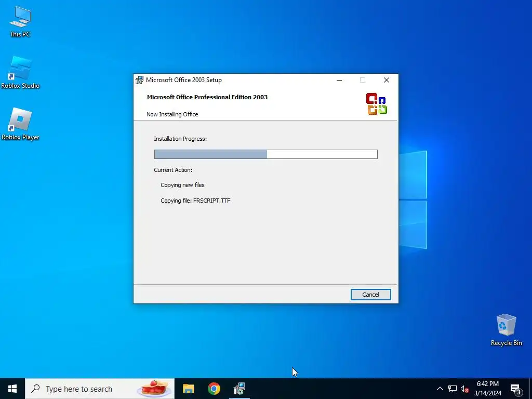Click the 'Now Installing Office' text

172,114
